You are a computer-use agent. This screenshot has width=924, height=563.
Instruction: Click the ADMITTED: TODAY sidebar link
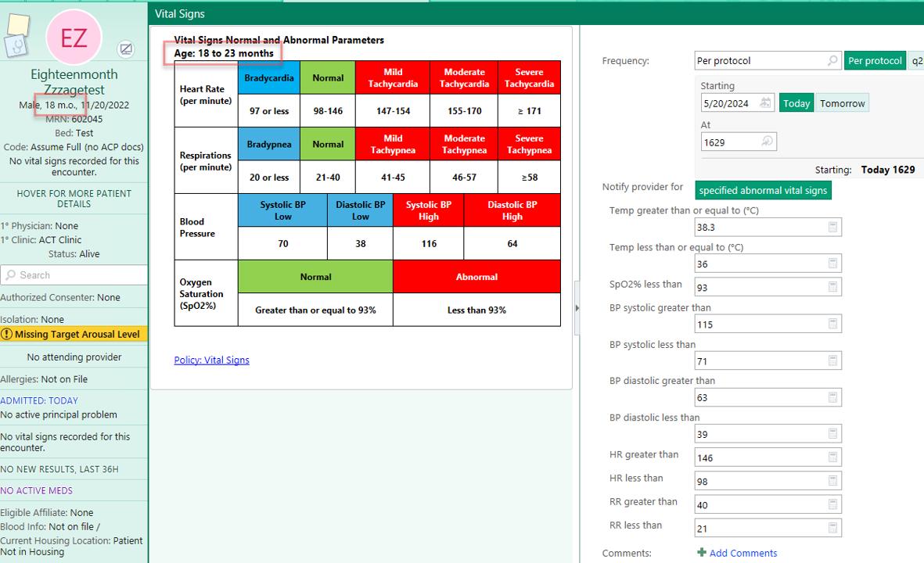[39, 400]
